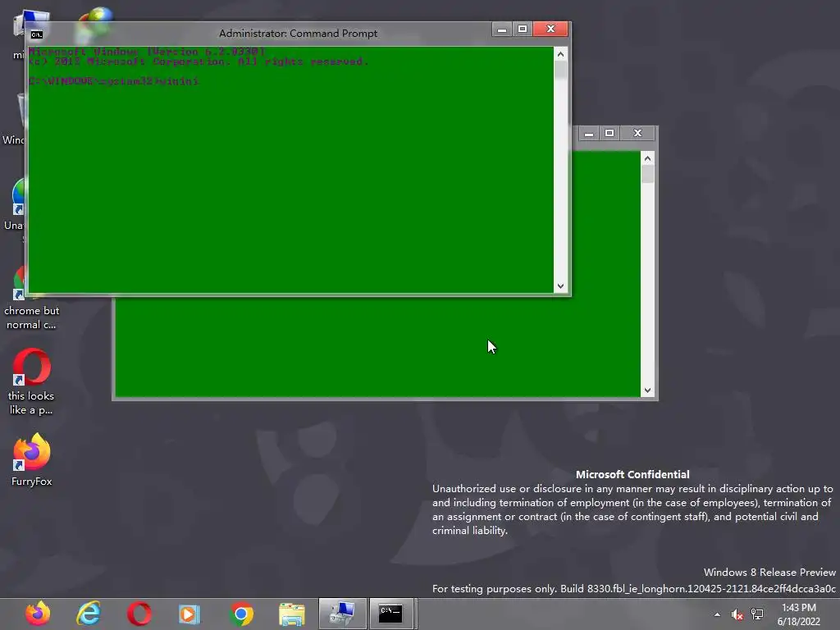
Task: Click the muted volume tray icon
Action: 737,614
